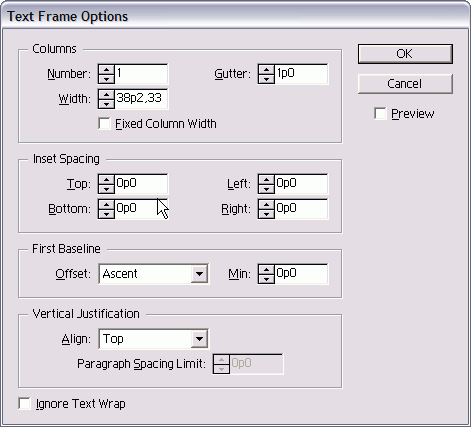Decrease Bottom inset spacing with down arrow
The width and height of the screenshot is (471, 427).
pyautogui.click(x=106, y=214)
